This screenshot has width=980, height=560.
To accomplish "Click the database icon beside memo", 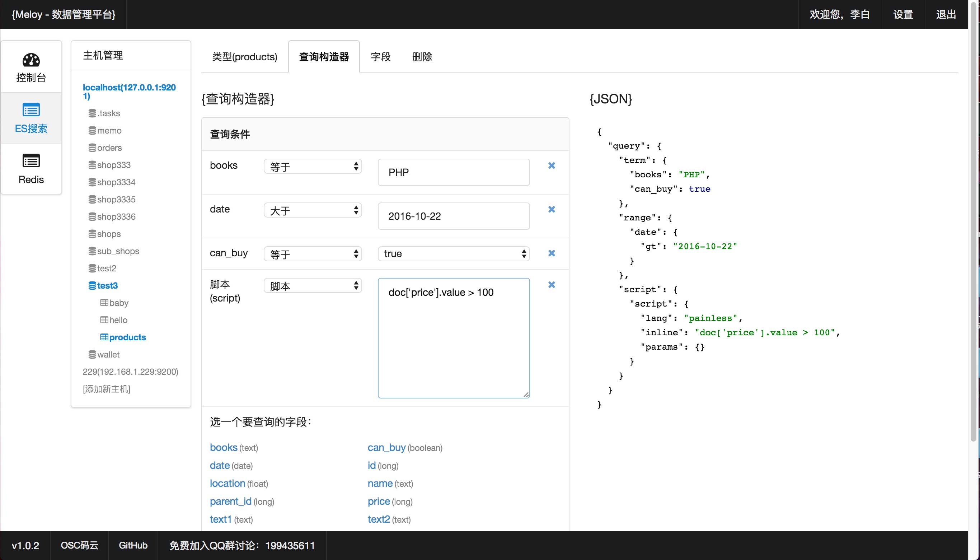I will click(x=92, y=130).
